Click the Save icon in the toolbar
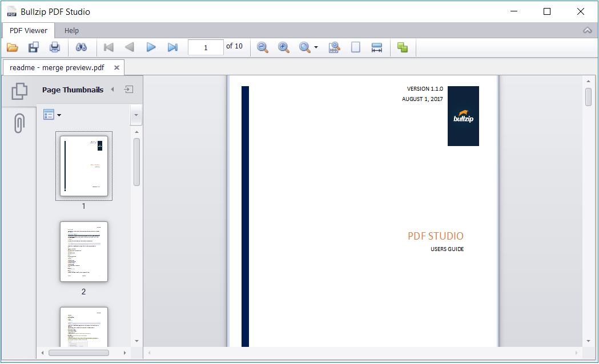 click(x=34, y=47)
